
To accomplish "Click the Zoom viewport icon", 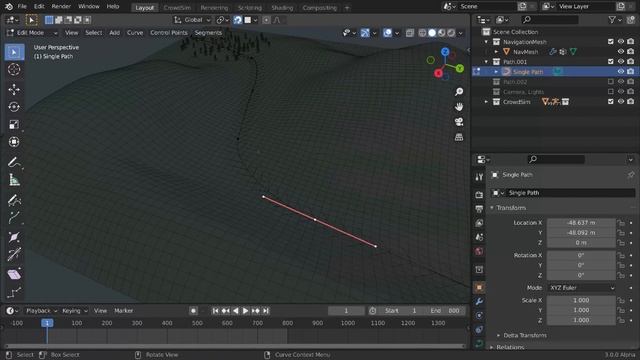I will point(459,92).
